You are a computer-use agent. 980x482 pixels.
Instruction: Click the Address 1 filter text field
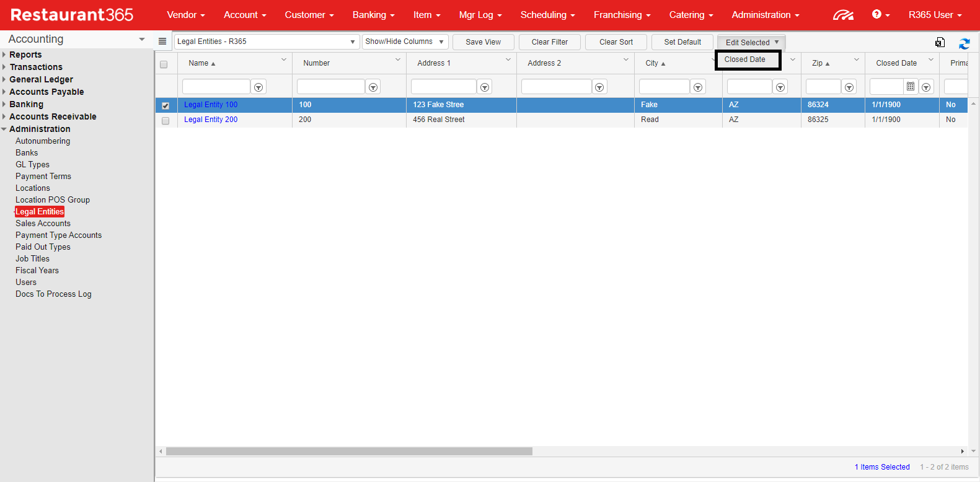444,87
